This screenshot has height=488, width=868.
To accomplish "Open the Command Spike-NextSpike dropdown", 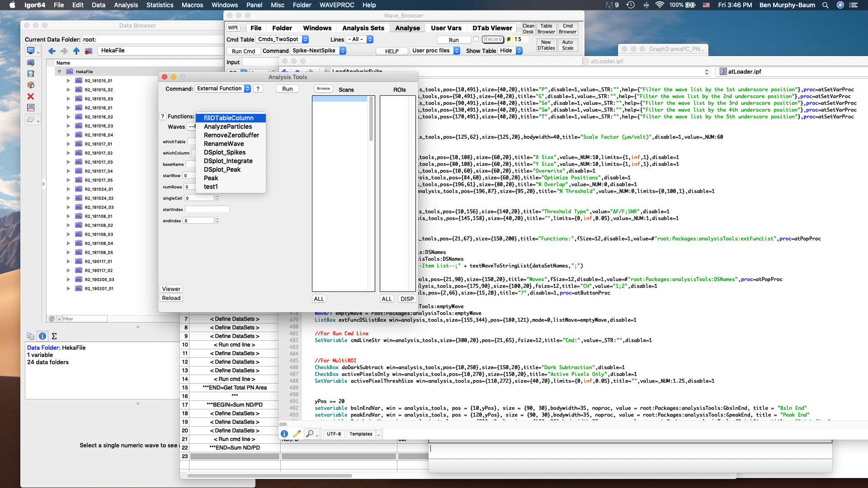I will (318, 51).
